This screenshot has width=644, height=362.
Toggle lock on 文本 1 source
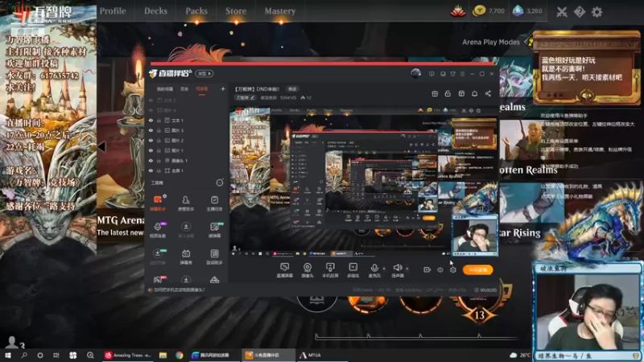click(159, 121)
